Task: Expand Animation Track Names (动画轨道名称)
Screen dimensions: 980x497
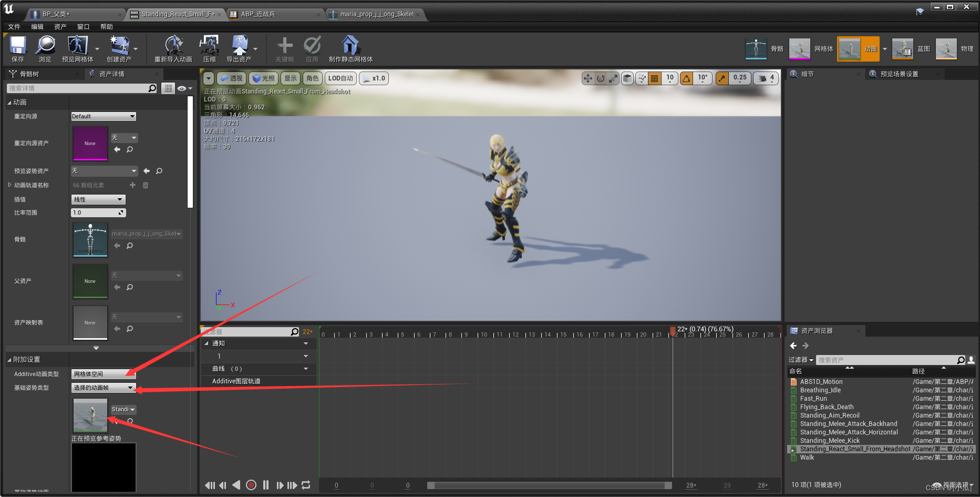Action: (x=9, y=185)
